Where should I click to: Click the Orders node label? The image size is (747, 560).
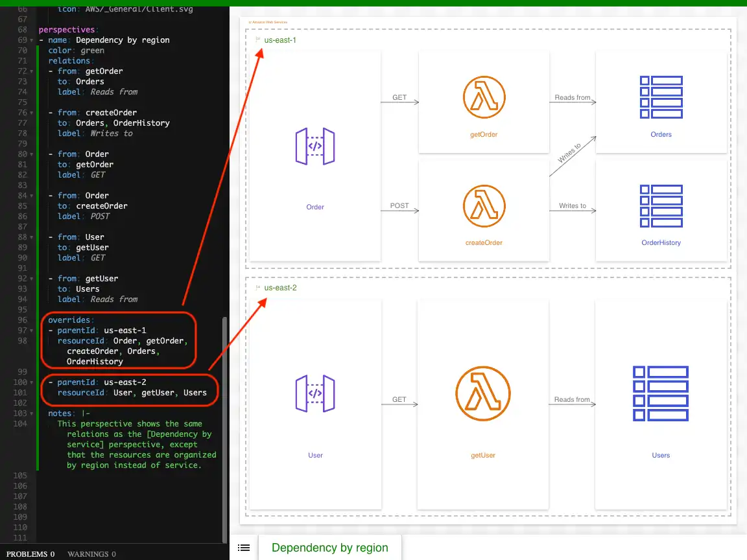click(x=661, y=134)
